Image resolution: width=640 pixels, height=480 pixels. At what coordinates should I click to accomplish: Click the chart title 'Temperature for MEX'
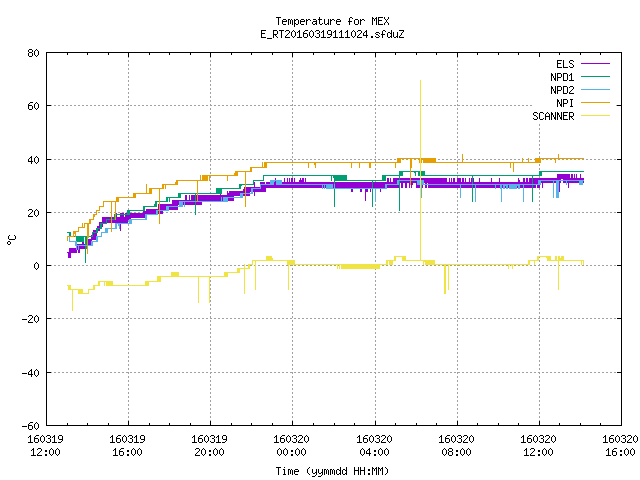tap(332, 21)
